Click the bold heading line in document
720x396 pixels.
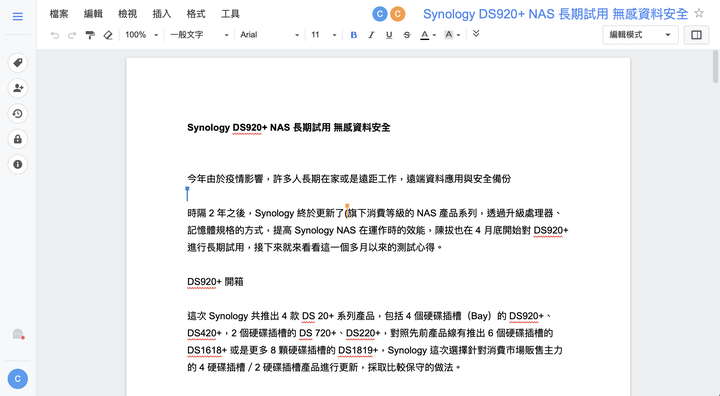point(288,128)
